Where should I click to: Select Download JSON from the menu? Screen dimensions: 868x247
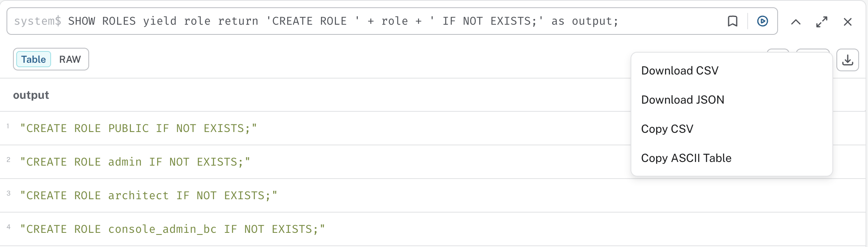682,100
